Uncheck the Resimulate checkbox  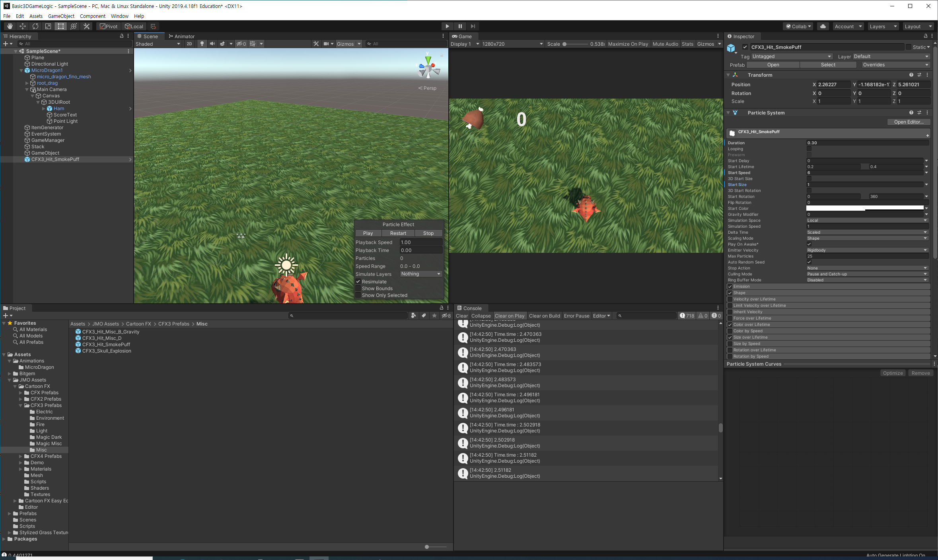pyautogui.click(x=358, y=282)
